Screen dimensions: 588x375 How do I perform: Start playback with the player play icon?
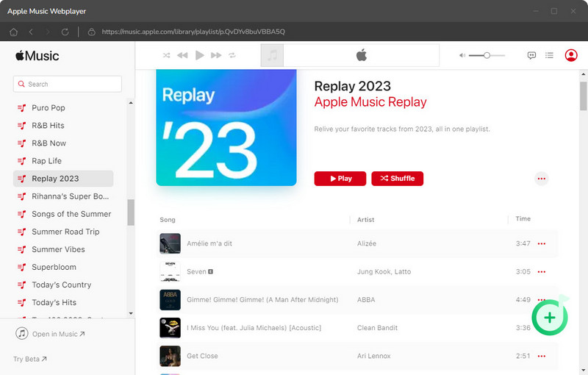(x=199, y=55)
